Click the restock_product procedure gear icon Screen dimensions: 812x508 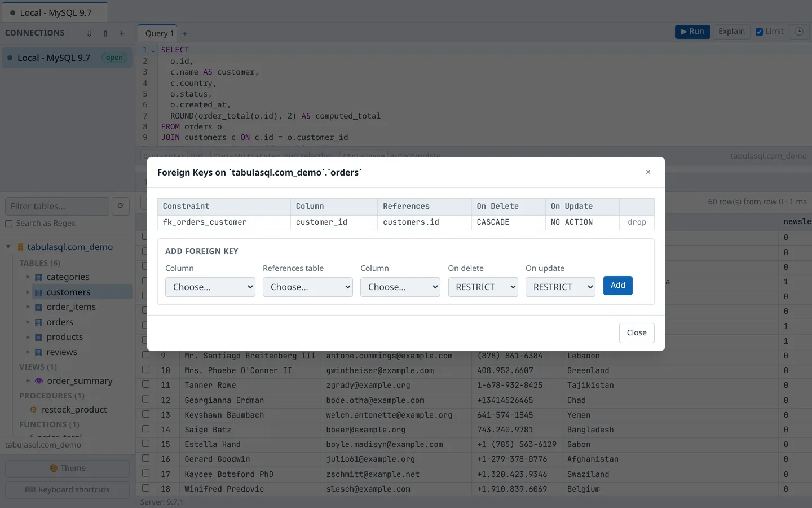pos(33,410)
